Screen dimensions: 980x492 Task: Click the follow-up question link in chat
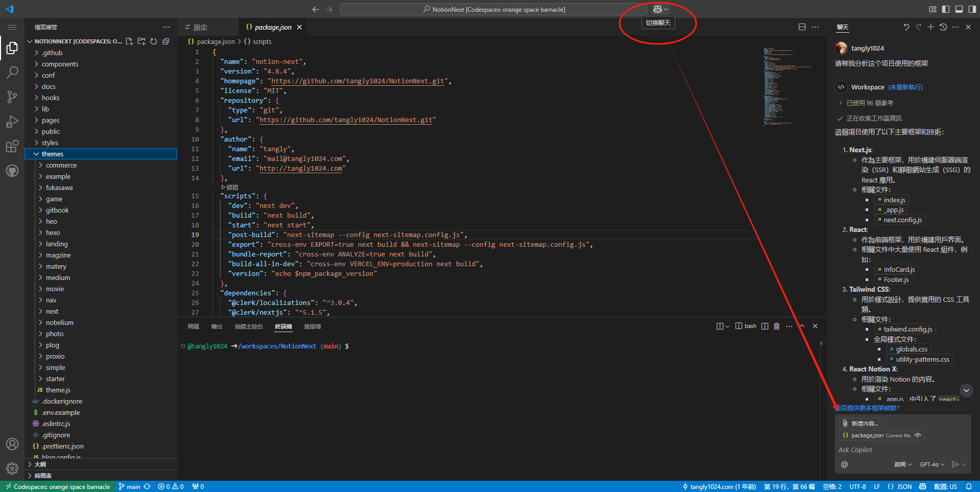coord(867,408)
